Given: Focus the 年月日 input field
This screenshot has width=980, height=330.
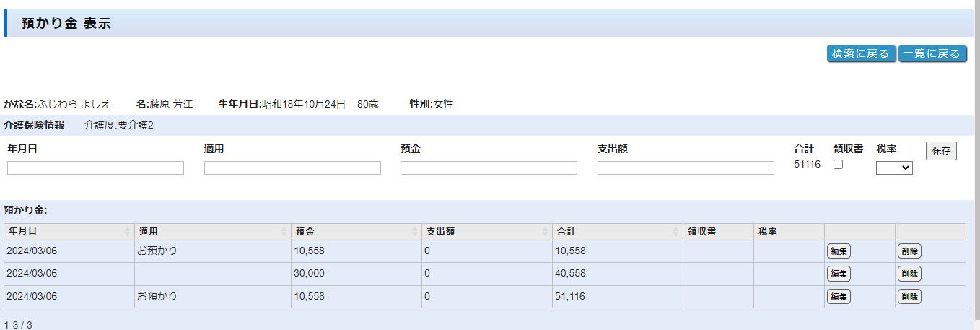Looking at the screenshot, I should [95, 168].
